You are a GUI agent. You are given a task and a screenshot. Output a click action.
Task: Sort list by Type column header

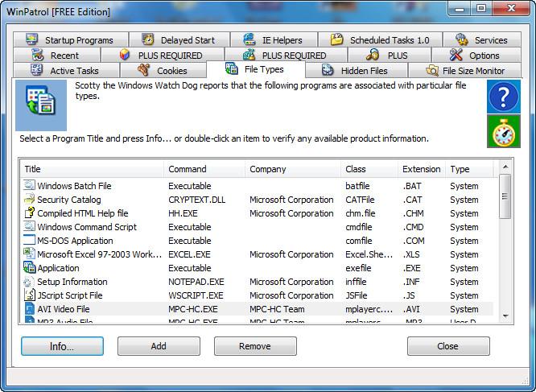470,169
